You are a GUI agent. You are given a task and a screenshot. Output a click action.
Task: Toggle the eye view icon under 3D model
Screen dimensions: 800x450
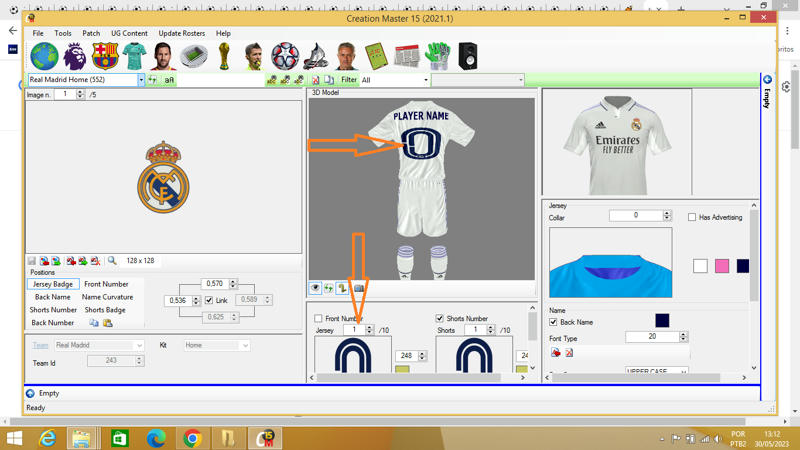pyautogui.click(x=315, y=288)
